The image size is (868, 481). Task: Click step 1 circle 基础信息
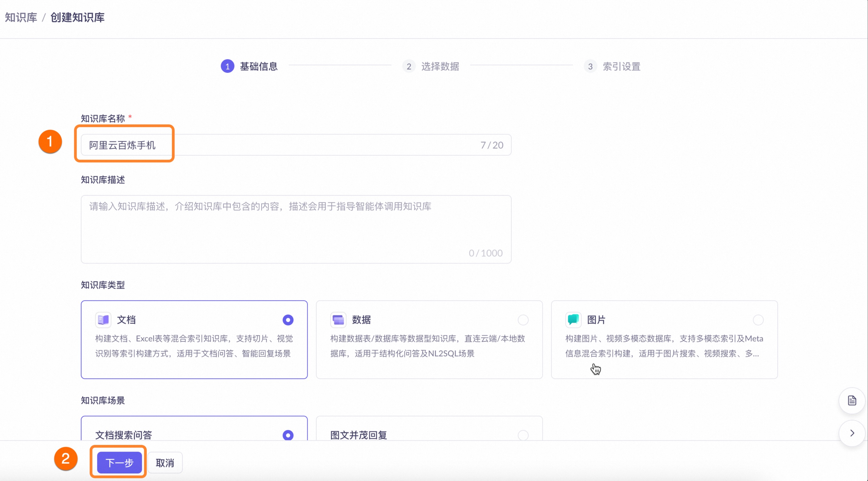(227, 66)
